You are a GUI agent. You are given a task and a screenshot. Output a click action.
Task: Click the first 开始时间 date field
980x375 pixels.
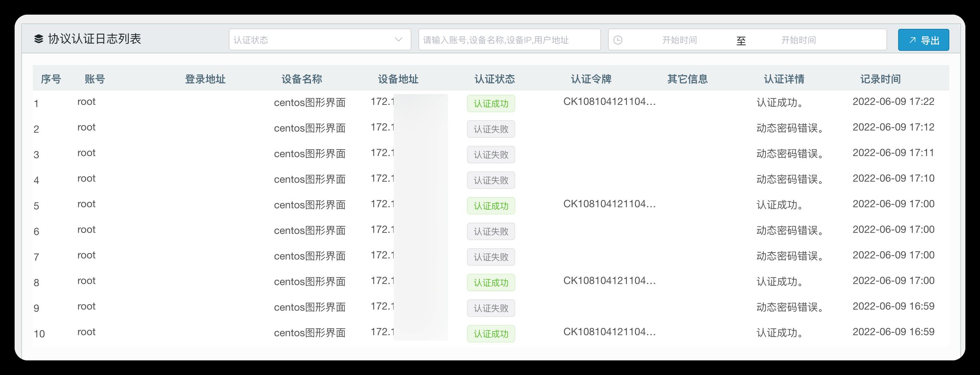pos(679,40)
